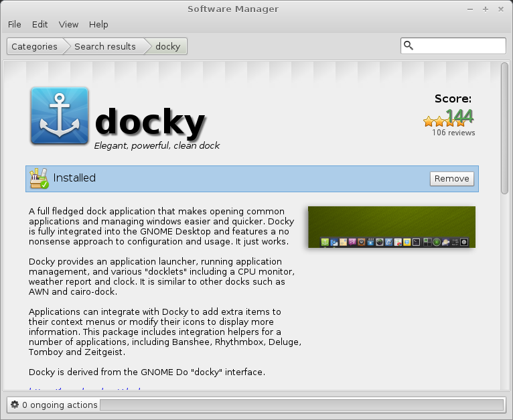Click the docky anchor application icon
513x420 pixels.
coord(60,116)
